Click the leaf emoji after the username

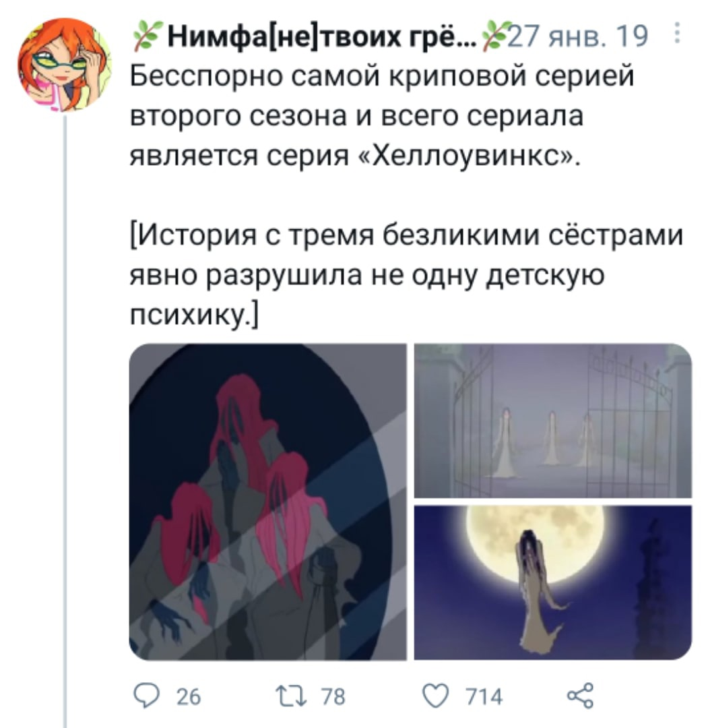click(x=492, y=34)
